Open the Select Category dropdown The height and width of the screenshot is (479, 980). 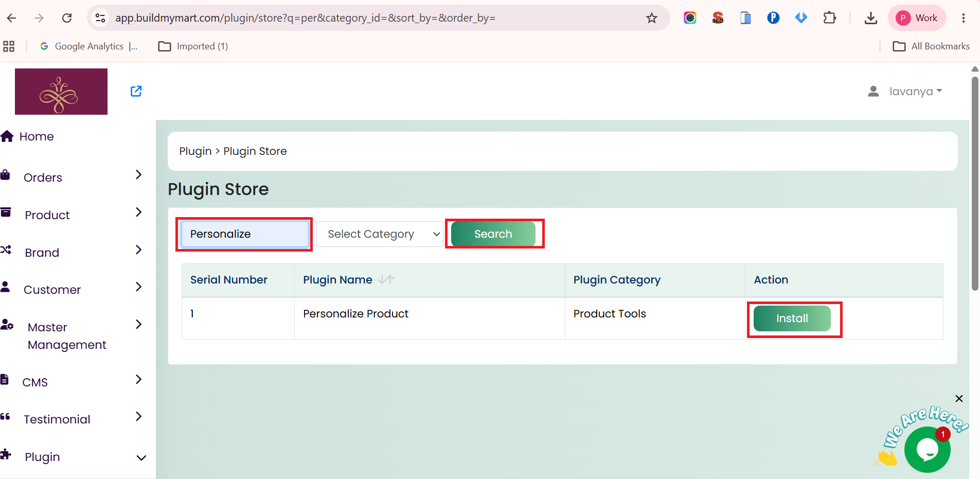pos(380,234)
